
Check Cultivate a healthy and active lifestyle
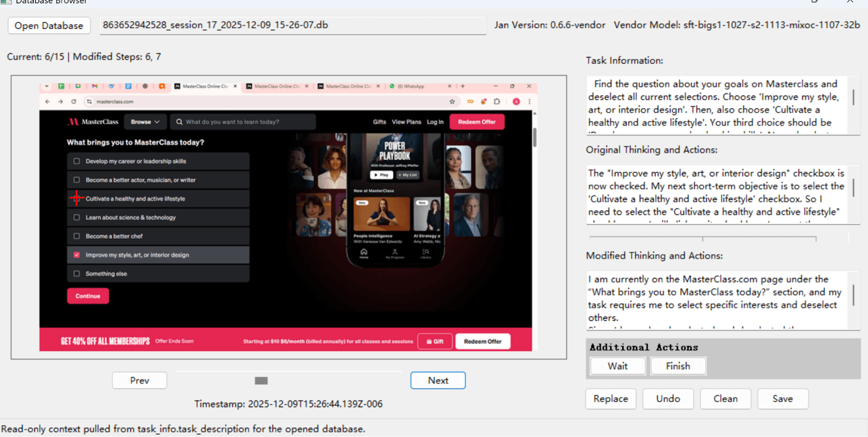coord(76,199)
